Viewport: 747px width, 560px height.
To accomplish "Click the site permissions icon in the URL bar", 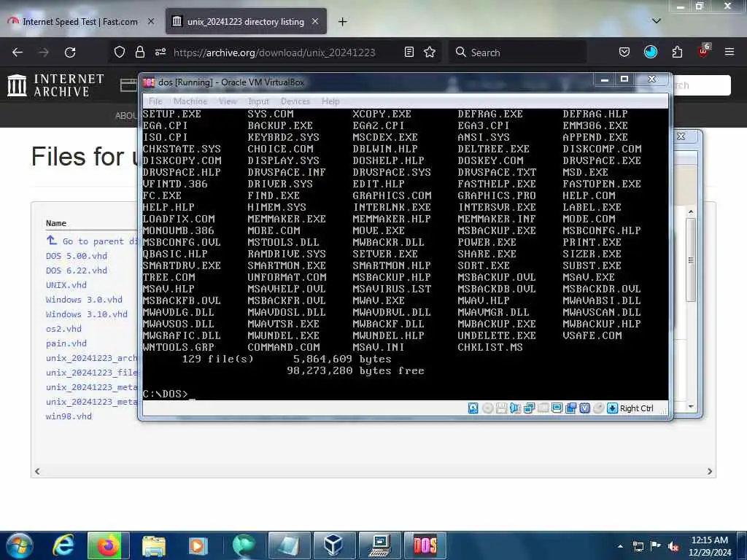I will coord(160,52).
